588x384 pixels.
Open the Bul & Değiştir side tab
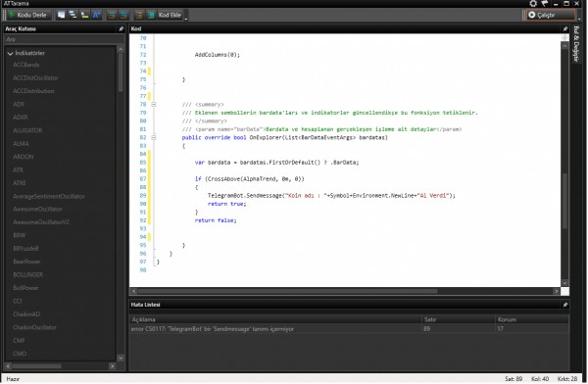[x=576, y=44]
